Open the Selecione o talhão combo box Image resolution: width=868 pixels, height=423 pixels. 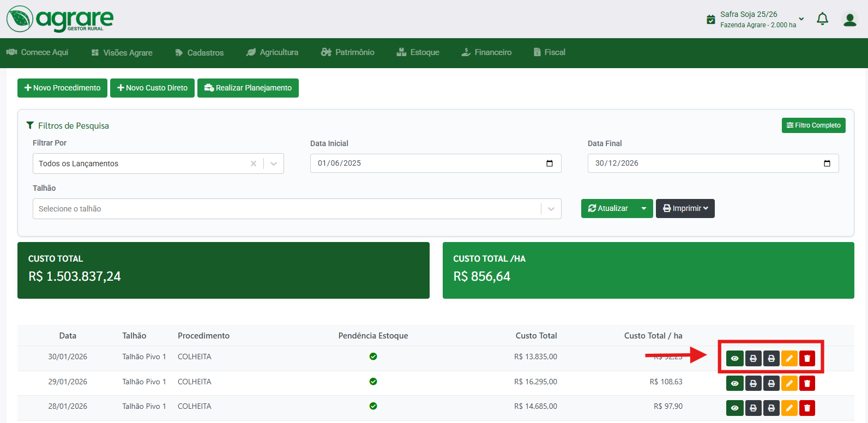point(297,209)
